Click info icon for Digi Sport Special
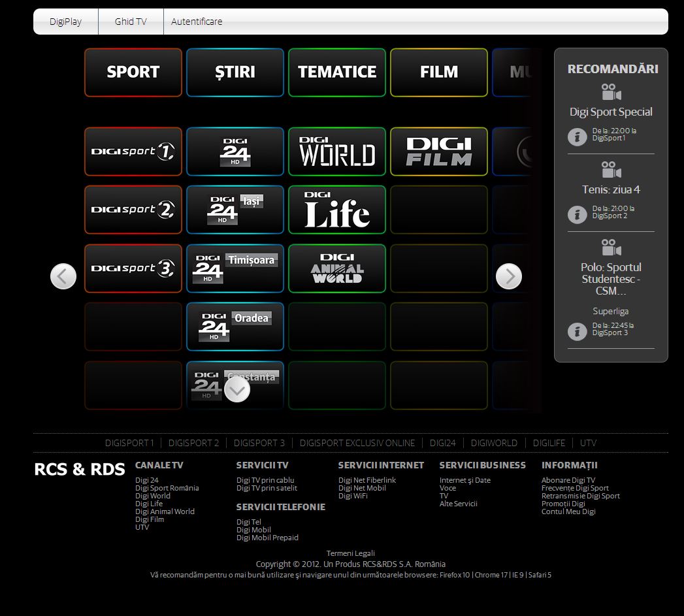Screen dimensions: 684x616 (576, 137)
